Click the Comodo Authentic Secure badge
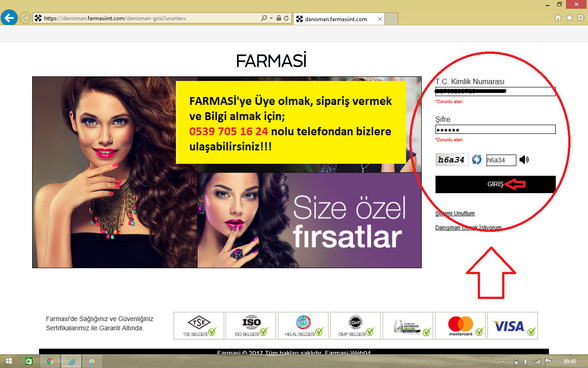 tap(408, 326)
